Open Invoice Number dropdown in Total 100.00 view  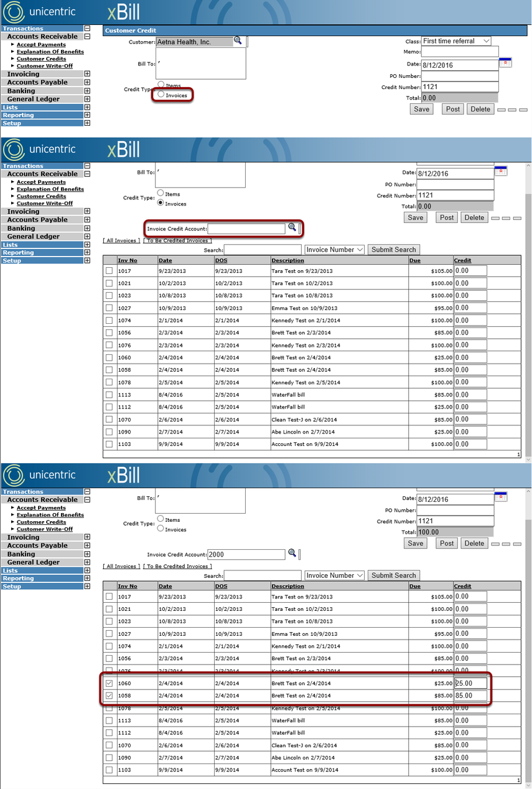click(x=334, y=575)
